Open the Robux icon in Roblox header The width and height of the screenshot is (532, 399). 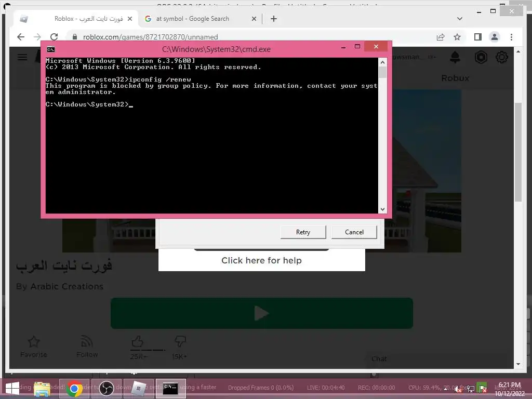tap(481, 57)
